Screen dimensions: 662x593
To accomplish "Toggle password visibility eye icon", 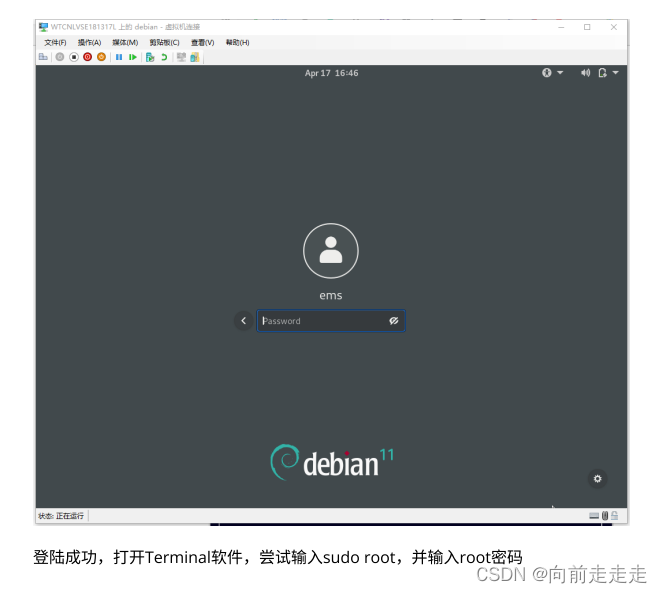I will pyautogui.click(x=393, y=321).
